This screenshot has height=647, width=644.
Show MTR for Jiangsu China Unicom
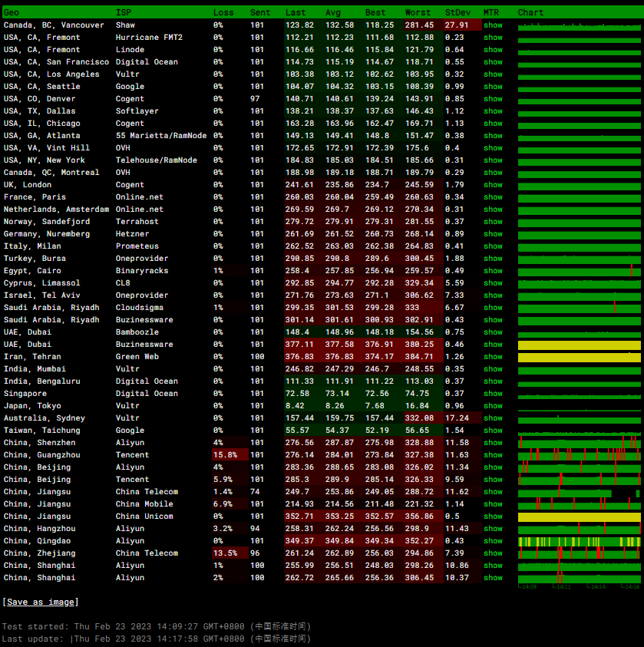click(493, 517)
